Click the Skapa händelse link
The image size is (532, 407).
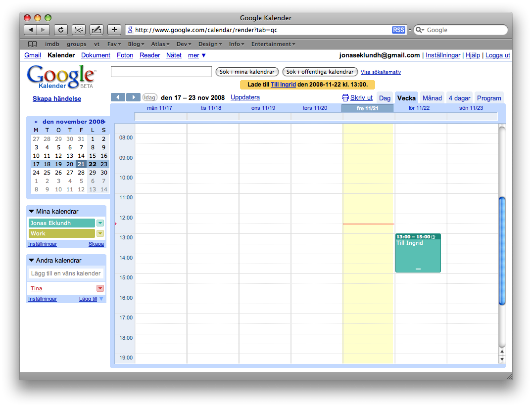coord(57,99)
